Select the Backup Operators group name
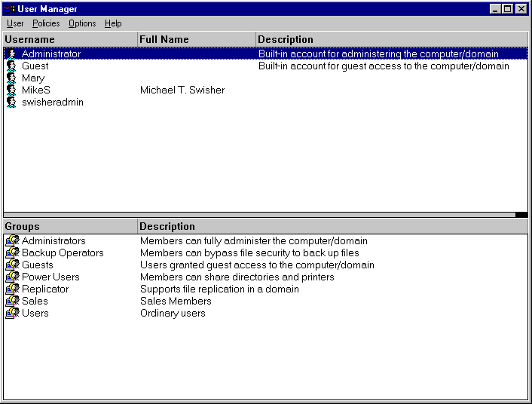This screenshot has width=532, height=404. pyautogui.click(x=63, y=252)
